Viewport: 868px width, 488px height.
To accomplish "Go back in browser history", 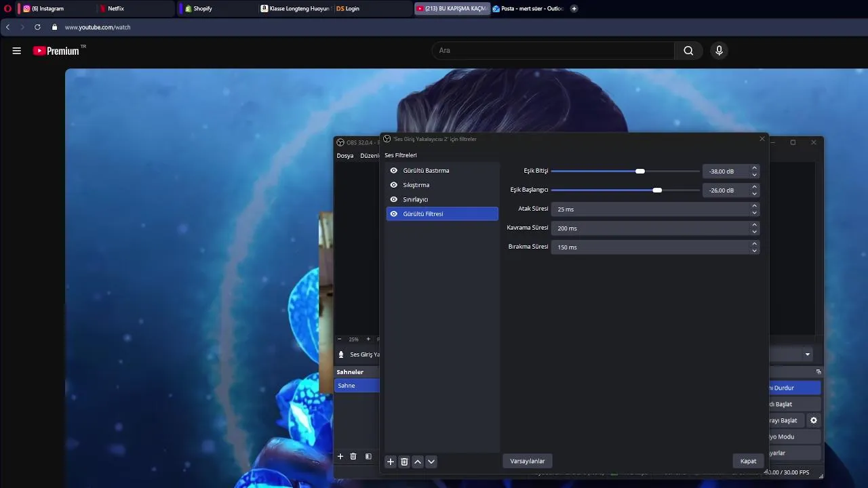I will (8, 27).
